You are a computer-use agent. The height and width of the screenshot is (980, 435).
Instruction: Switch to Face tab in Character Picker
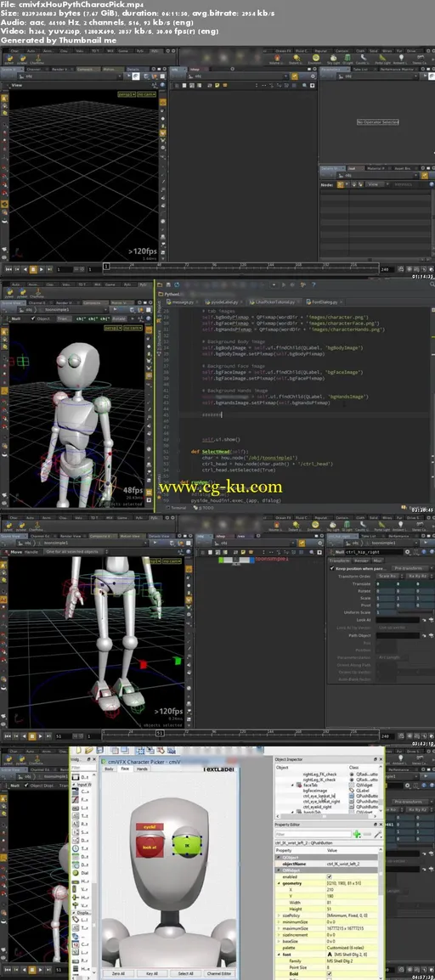click(125, 769)
